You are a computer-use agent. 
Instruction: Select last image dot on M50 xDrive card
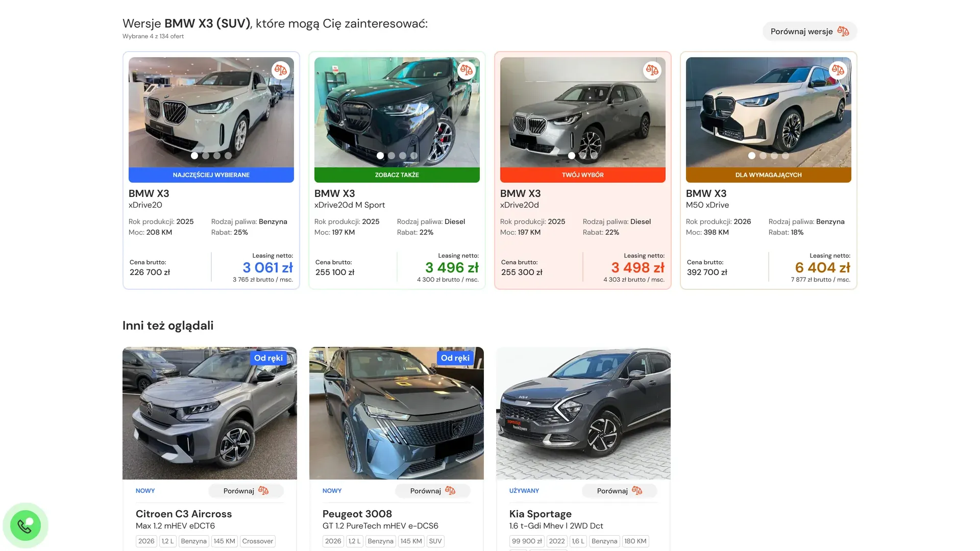coord(786,156)
